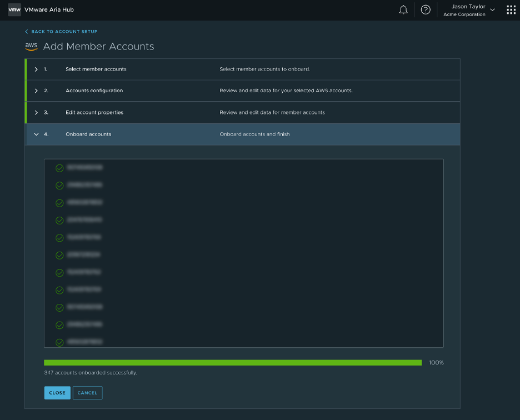Open the notifications bell
Viewport: 520px width, 420px height.
pyautogui.click(x=403, y=10)
